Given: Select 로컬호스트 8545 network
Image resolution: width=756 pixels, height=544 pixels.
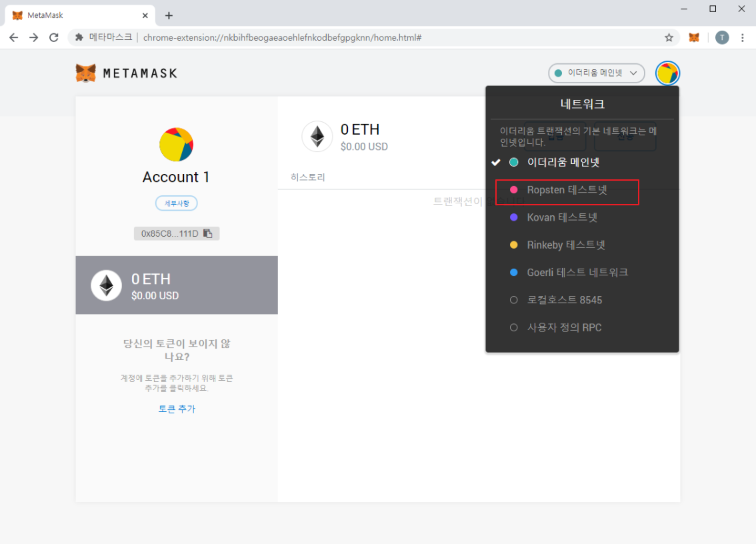Looking at the screenshot, I should tap(582, 300).
